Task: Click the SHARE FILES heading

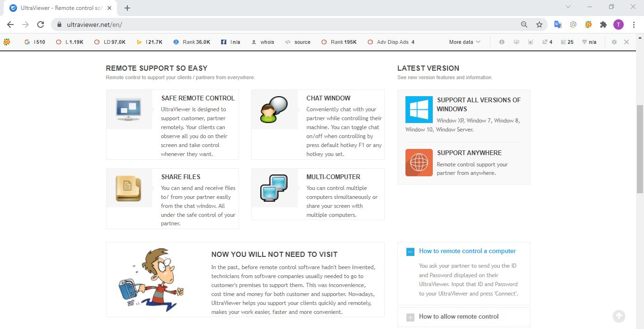Action: (181, 177)
